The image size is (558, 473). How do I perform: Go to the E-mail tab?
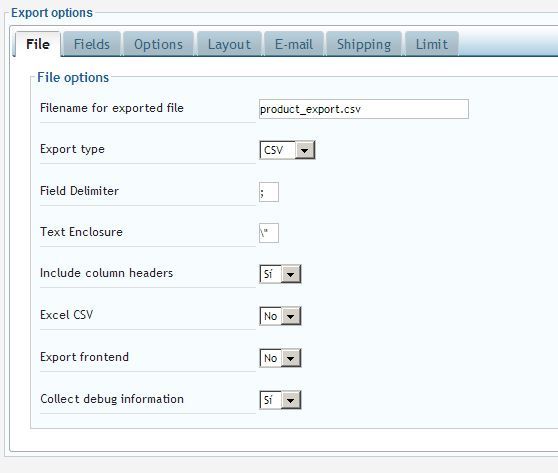pyautogui.click(x=294, y=44)
